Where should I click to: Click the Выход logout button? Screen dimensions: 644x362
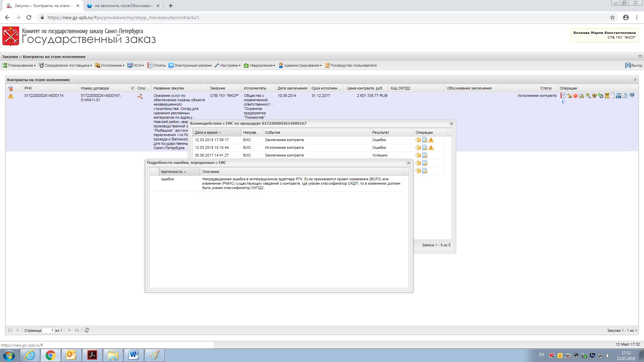coord(634,65)
